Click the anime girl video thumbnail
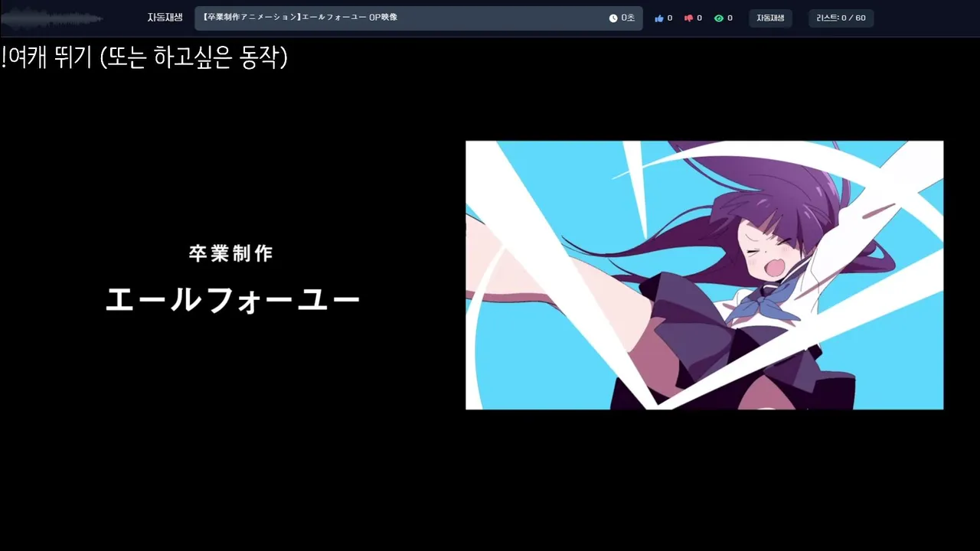Viewport: 980px width, 551px height. tap(704, 275)
